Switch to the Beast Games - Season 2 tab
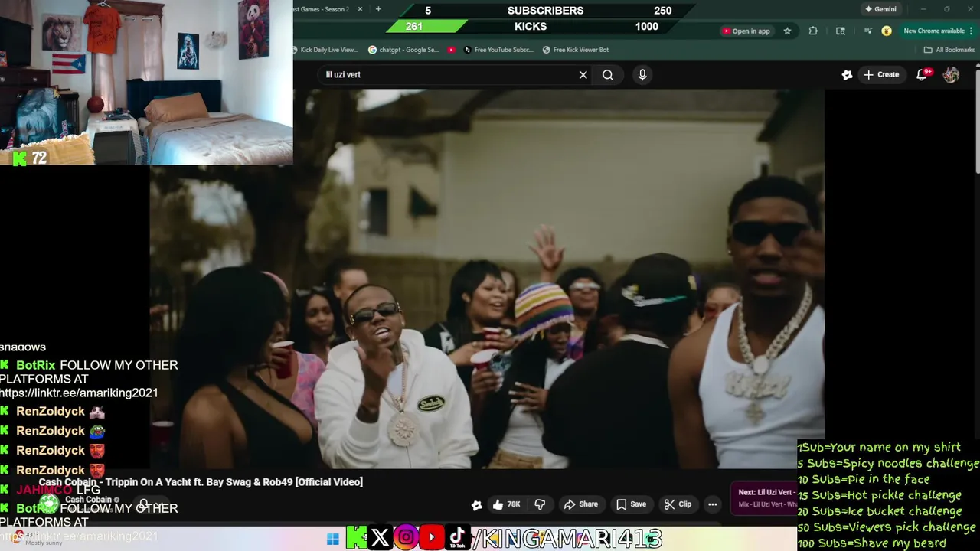This screenshot has width=980, height=551. pos(322,9)
